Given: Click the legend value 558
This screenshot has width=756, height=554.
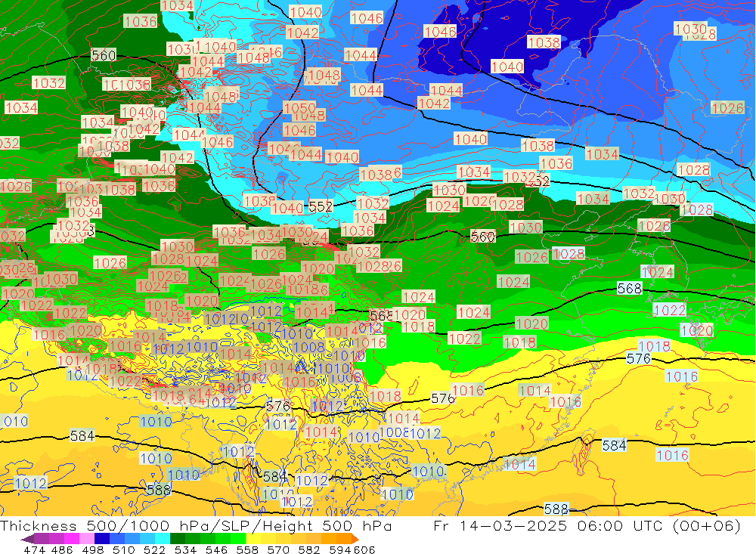Looking at the screenshot, I should 247,549.
